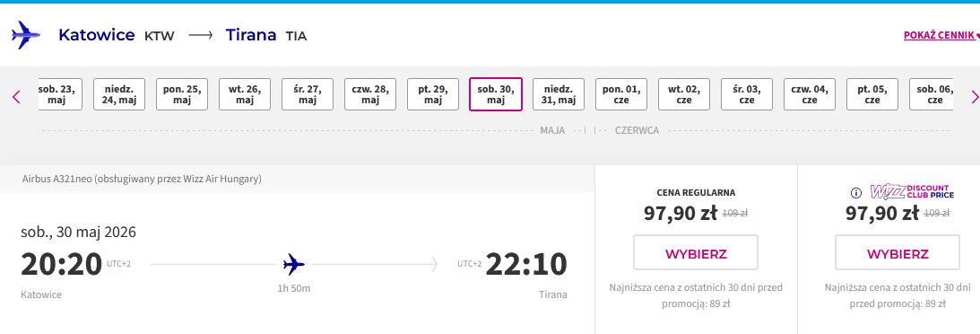Click the previous dates left arrow
The height and width of the screenshot is (334, 980).
point(16,97)
